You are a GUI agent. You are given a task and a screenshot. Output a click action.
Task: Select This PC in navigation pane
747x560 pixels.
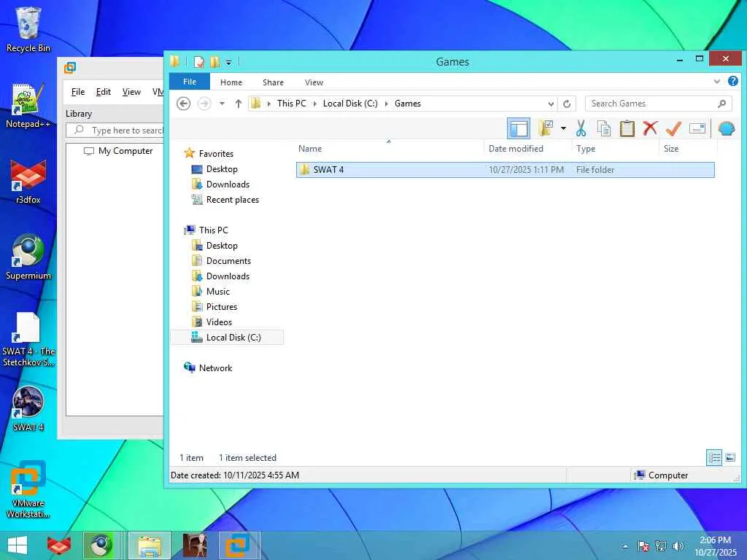pyautogui.click(x=214, y=230)
